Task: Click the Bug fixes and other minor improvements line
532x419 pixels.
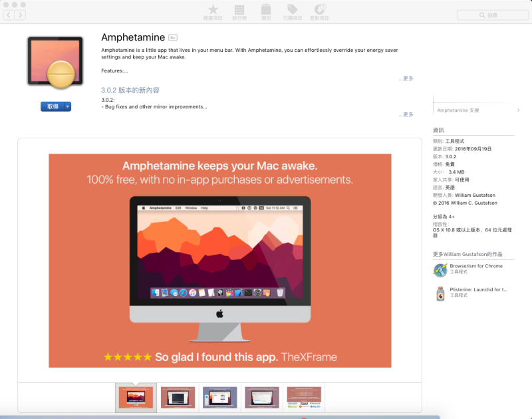Action: 154,106
